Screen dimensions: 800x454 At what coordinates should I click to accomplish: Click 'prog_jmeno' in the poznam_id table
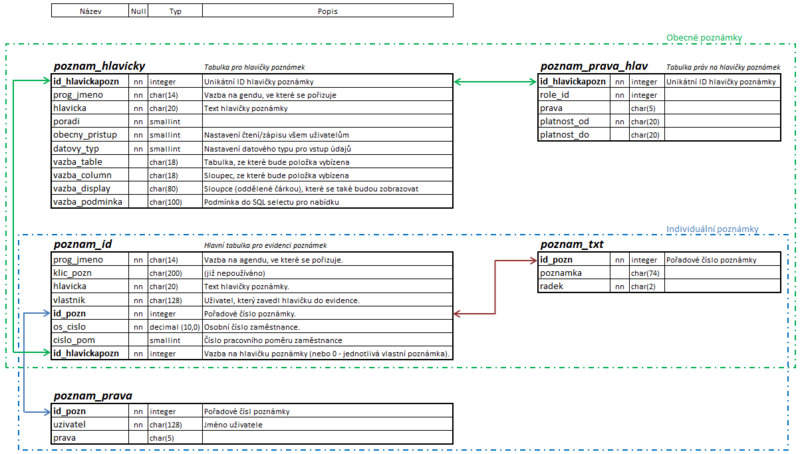coord(78,260)
